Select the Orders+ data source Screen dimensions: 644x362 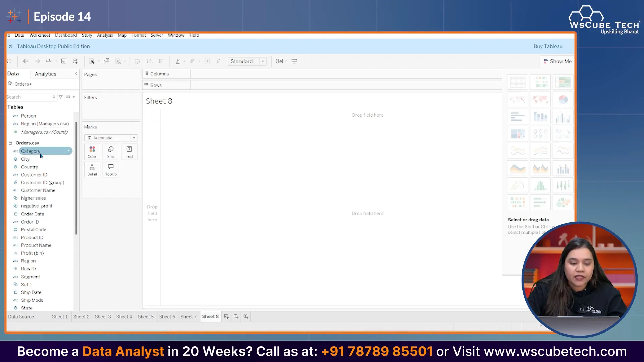23,84
